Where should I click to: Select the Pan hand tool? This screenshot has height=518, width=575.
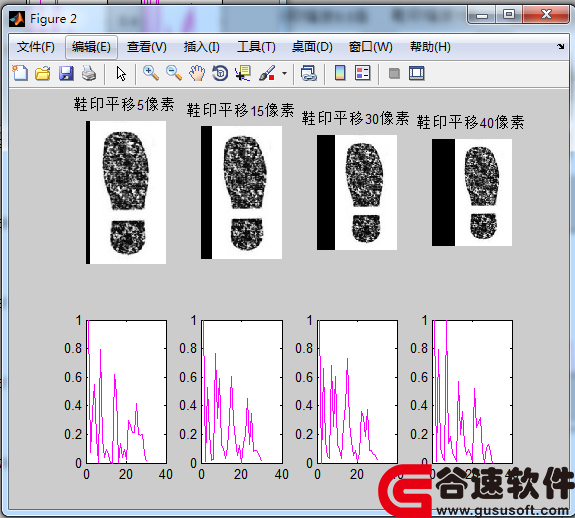click(197, 73)
